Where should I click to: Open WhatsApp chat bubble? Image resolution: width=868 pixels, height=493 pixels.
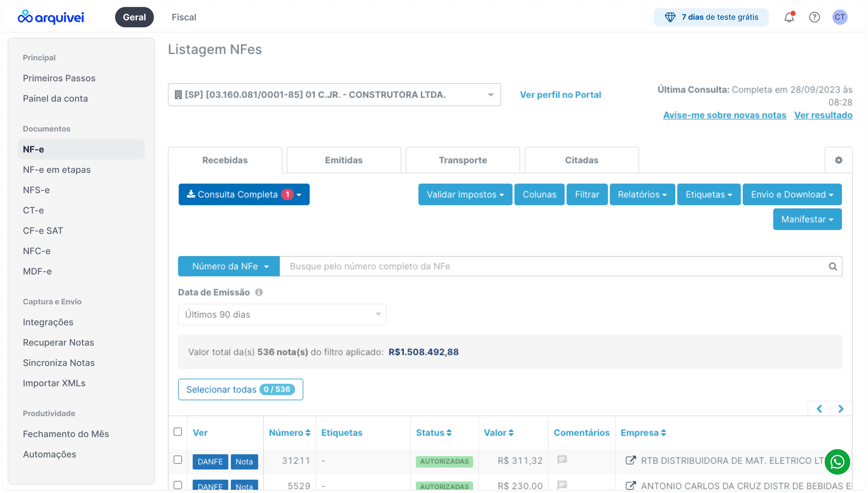coord(837,462)
